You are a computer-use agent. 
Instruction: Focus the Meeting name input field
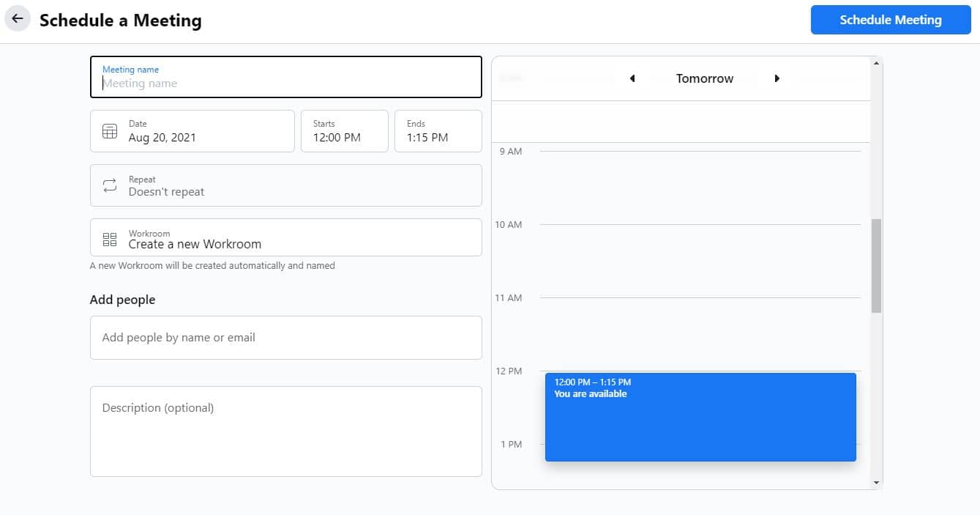pyautogui.click(x=286, y=77)
